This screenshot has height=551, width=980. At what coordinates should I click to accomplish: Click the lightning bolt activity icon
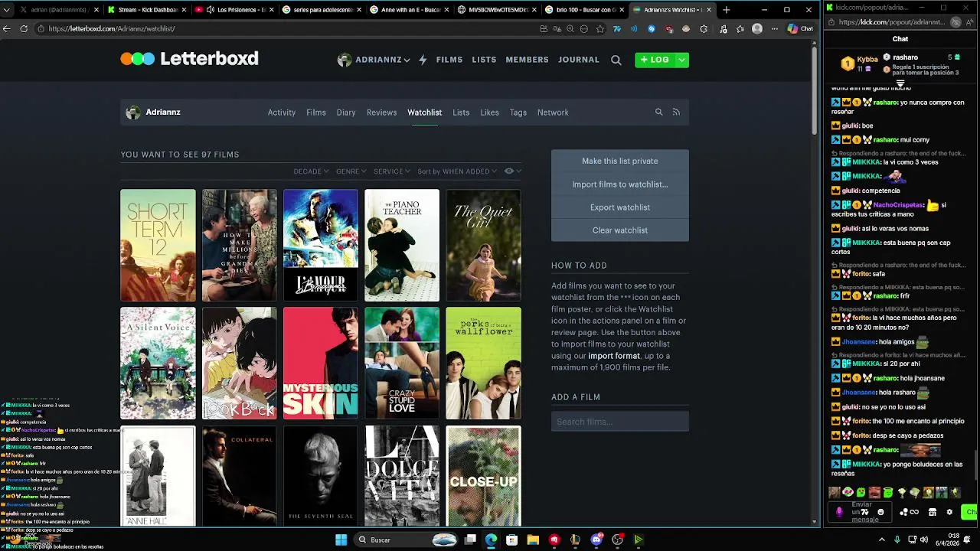coord(423,60)
